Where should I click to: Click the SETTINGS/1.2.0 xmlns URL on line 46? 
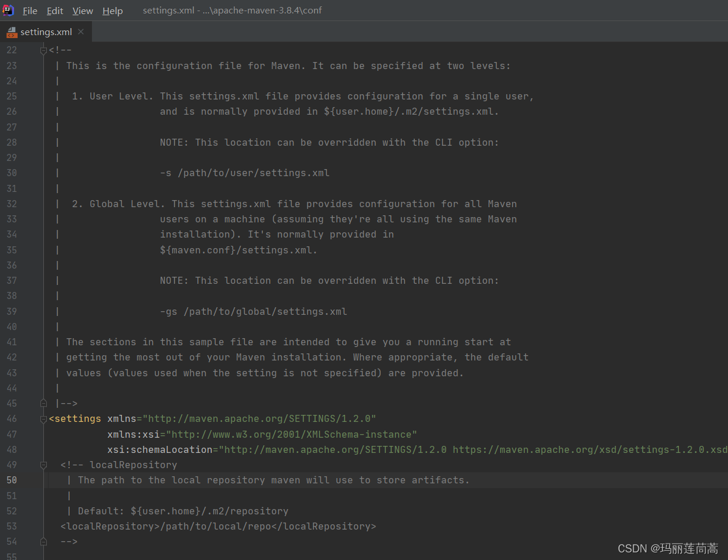coord(259,418)
